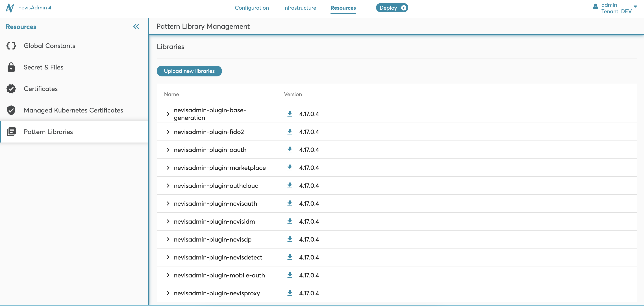Screen dimensions: 644x307
Task: Download the nevisadmin-plugin-base-generation library
Action: tap(289, 114)
